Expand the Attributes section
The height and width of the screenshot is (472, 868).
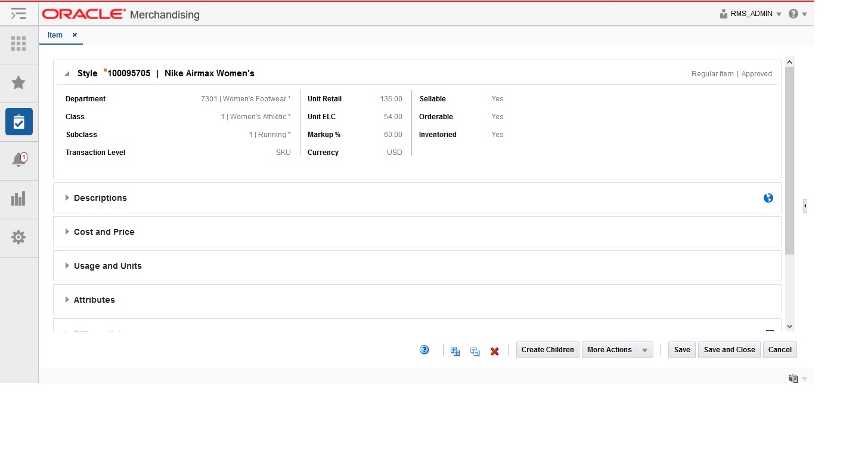pyautogui.click(x=67, y=300)
